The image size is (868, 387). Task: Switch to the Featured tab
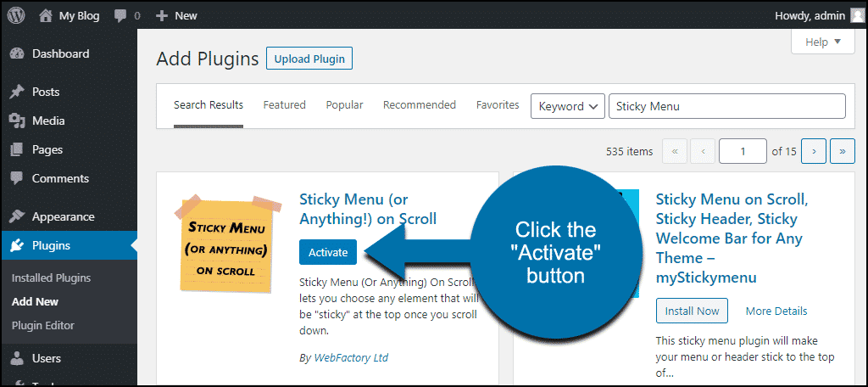(285, 104)
